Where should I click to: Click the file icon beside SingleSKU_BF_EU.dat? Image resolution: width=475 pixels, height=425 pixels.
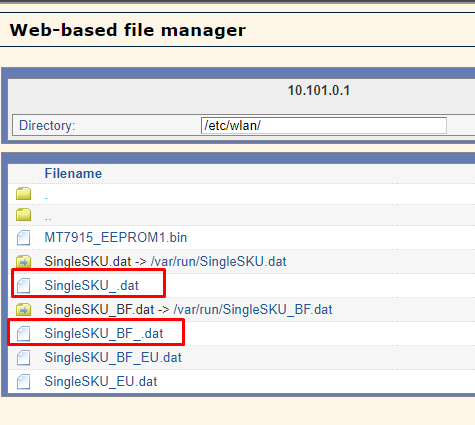[23, 358]
